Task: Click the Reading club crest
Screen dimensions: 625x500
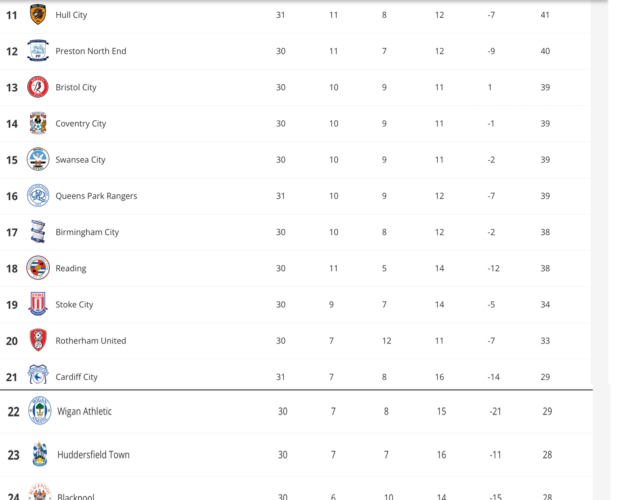Action: click(38, 267)
